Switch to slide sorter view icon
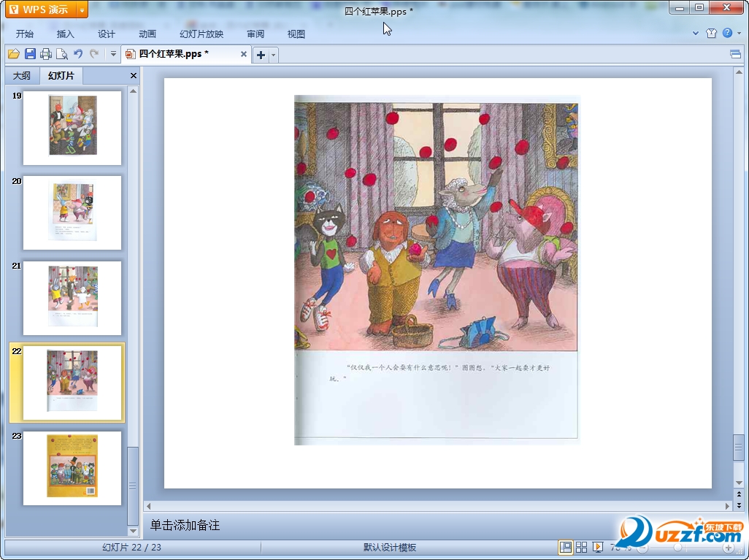This screenshot has height=560, width=749. [x=581, y=547]
